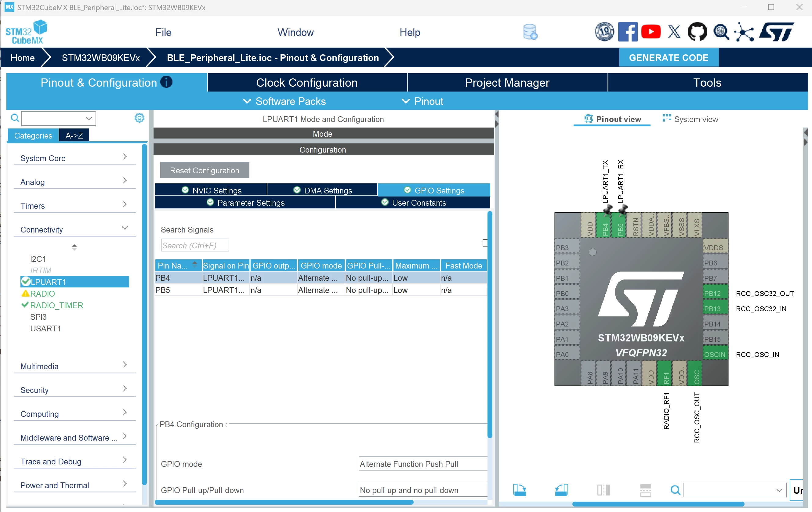Switch to the A->Z list tab

74,135
